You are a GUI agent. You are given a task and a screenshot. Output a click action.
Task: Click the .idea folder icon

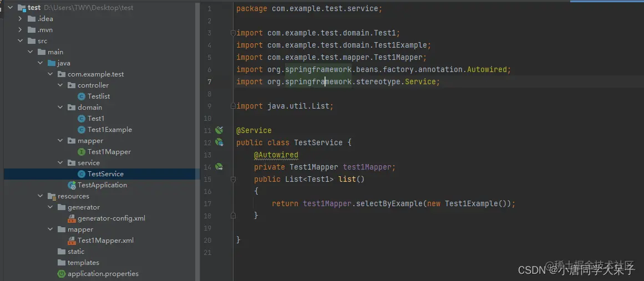[32, 18]
